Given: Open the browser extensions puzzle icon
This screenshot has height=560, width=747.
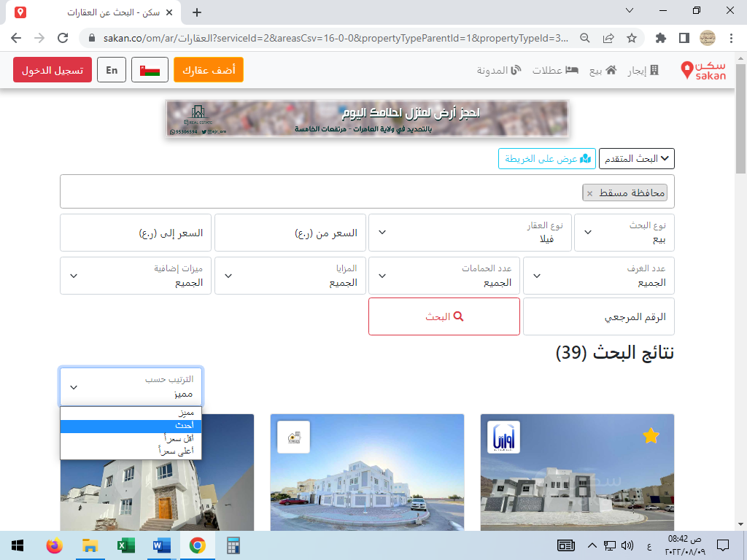Looking at the screenshot, I should coord(661,38).
